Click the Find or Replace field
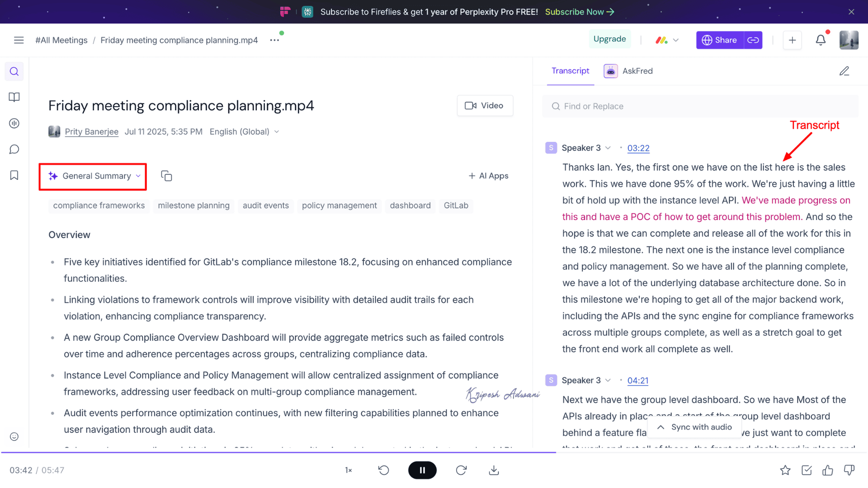Viewport: 868px width, 488px height. click(x=700, y=106)
